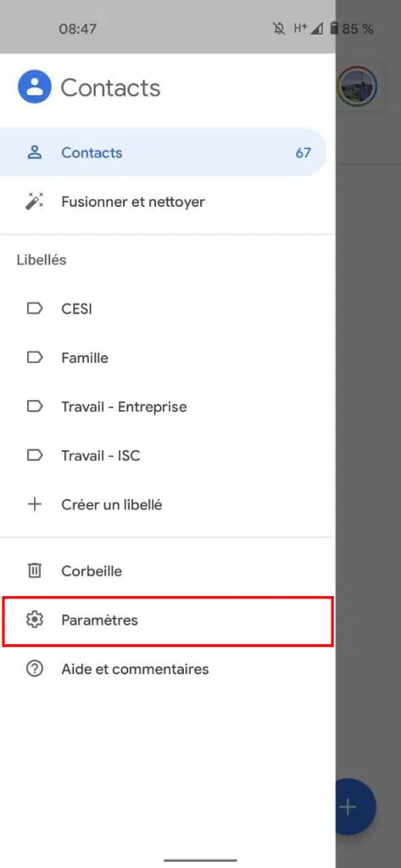Tap the trash bin Corbeille icon
The width and height of the screenshot is (401, 868).
[35, 570]
